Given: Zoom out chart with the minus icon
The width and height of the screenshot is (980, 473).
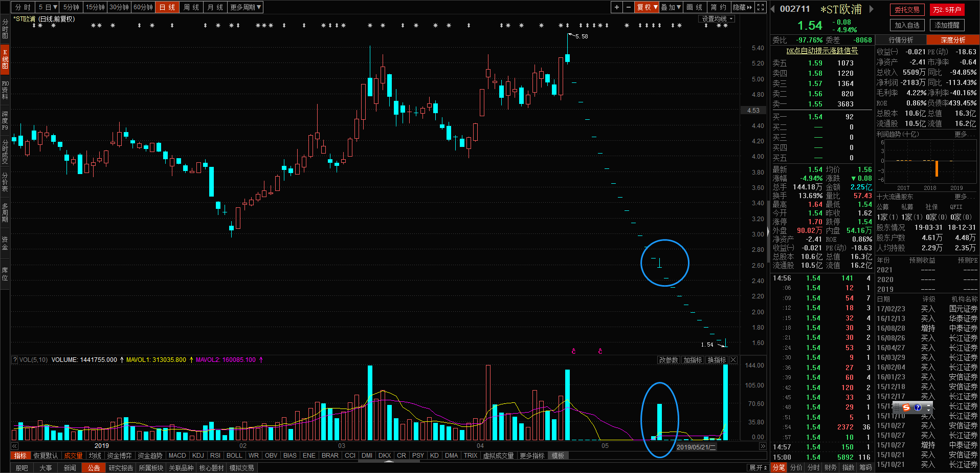Looking at the screenshot, I should click(629, 7).
